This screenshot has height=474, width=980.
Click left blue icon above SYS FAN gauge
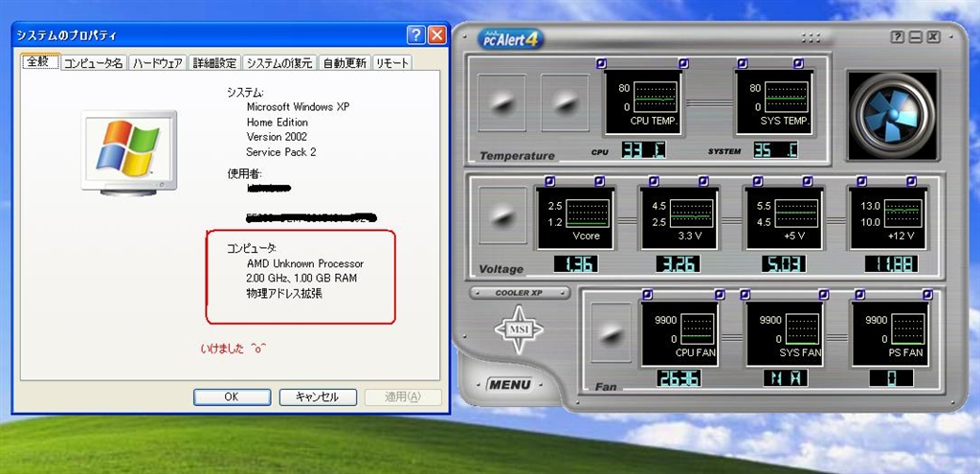tap(745, 294)
